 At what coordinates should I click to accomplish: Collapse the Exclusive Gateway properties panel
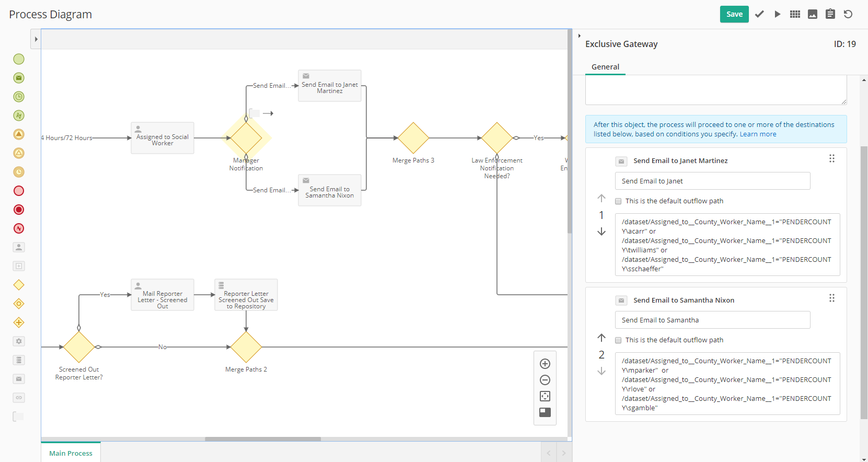click(579, 36)
